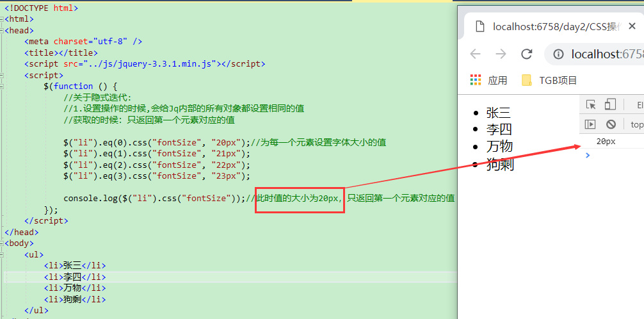Toggle the DevTools device toolbar
The width and height of the screenshot is (644, 319).
pyautogui.click(x=610, y=105)
